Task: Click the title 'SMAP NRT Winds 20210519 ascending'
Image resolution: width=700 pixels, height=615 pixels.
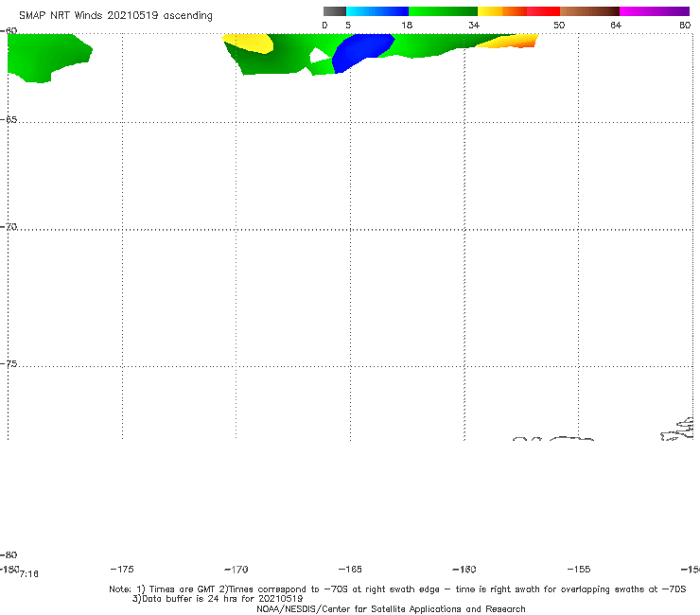Action: tap(115, 15)
